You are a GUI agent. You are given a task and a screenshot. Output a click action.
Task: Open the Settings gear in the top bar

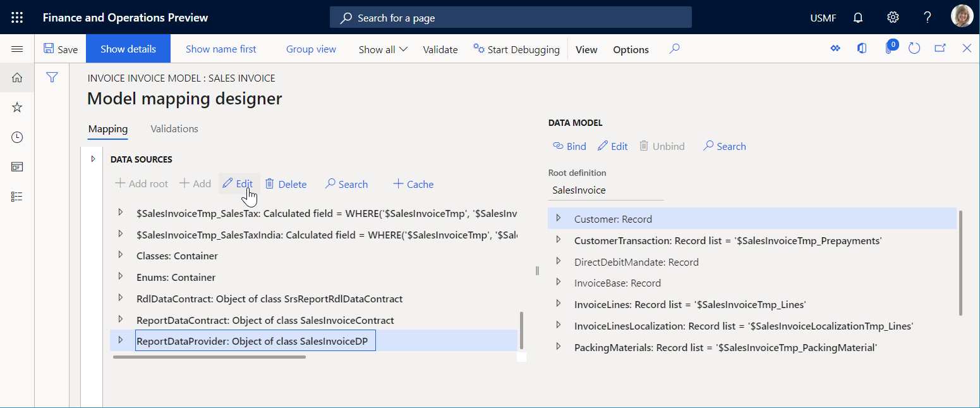pos(892,17)
